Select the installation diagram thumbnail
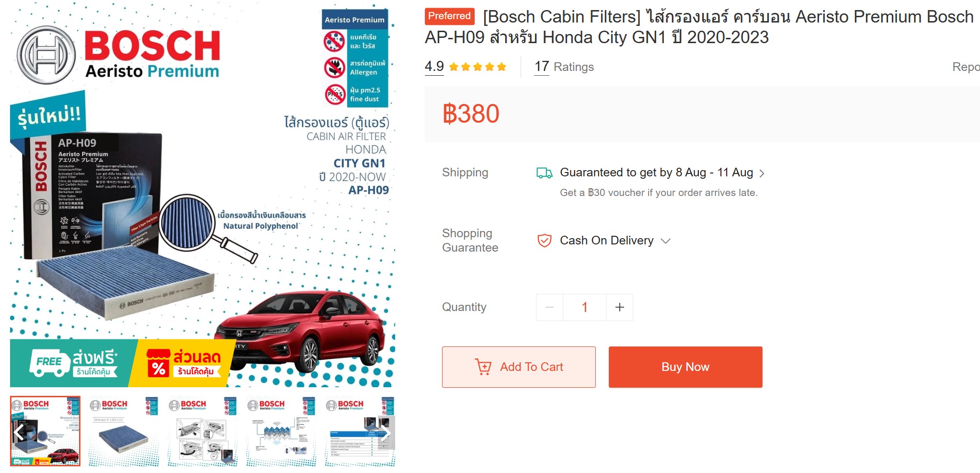This screenshot has width=980, height=473. [x=203, y=431]
